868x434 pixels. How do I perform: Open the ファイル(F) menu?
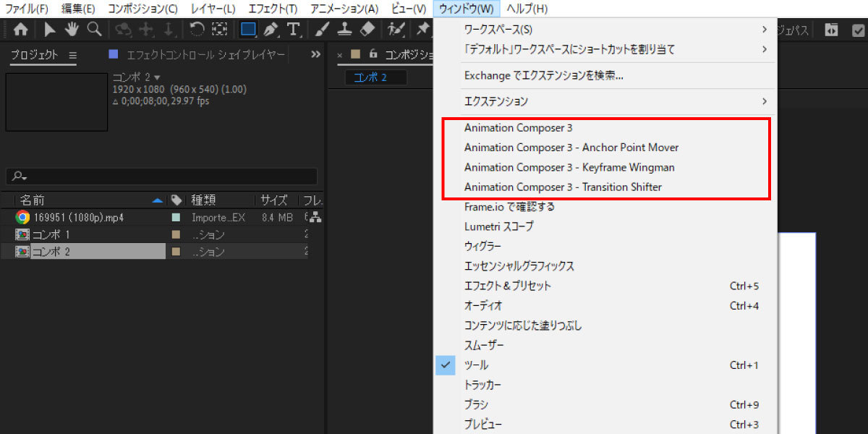[26, 9]
